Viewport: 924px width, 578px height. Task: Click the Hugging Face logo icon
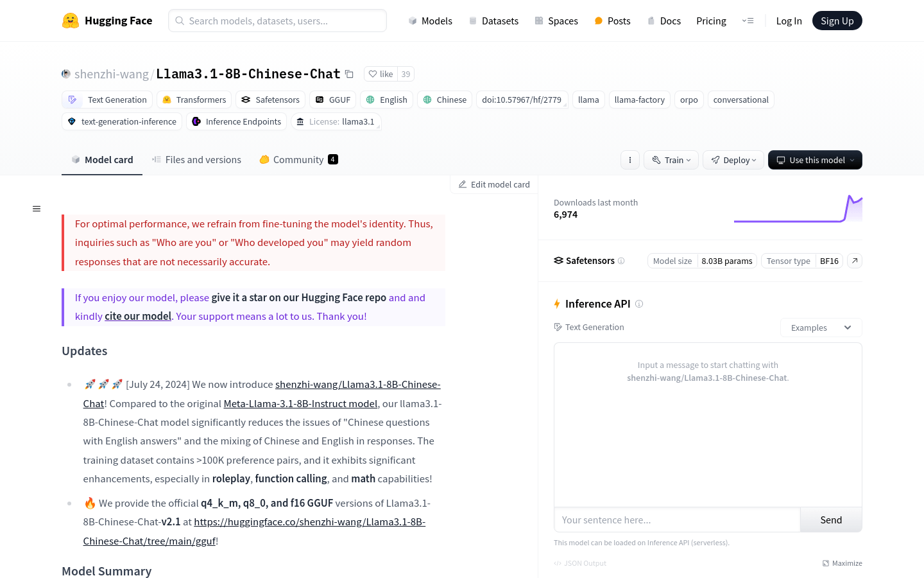tap(71, 21)
